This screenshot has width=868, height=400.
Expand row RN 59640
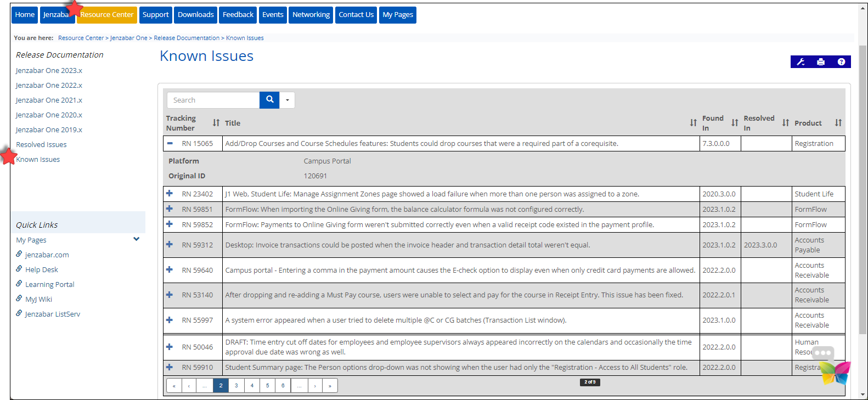[170, 270]
